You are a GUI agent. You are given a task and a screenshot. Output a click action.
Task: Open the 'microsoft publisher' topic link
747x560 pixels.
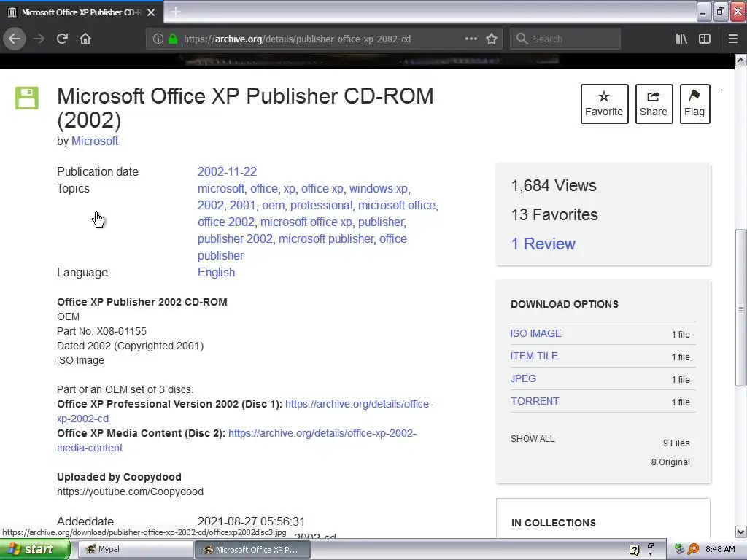326,238
